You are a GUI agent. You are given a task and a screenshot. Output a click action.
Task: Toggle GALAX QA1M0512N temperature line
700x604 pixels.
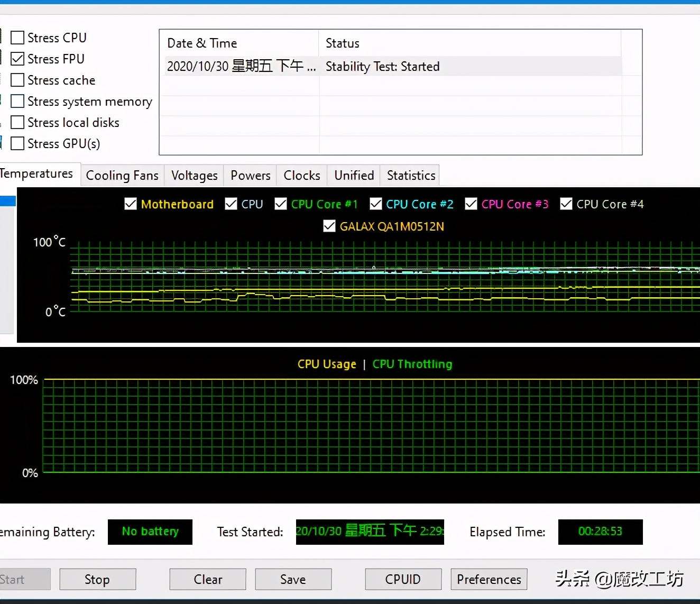click(329, 226)
